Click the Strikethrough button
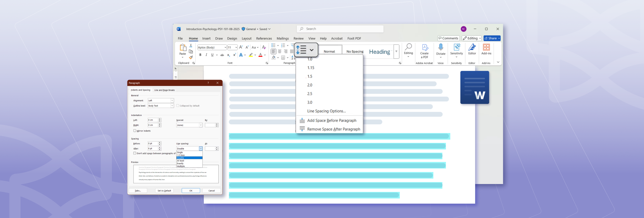Image resolution: width=644 pixels, height=218 pixels. click(x=222, y=55)
